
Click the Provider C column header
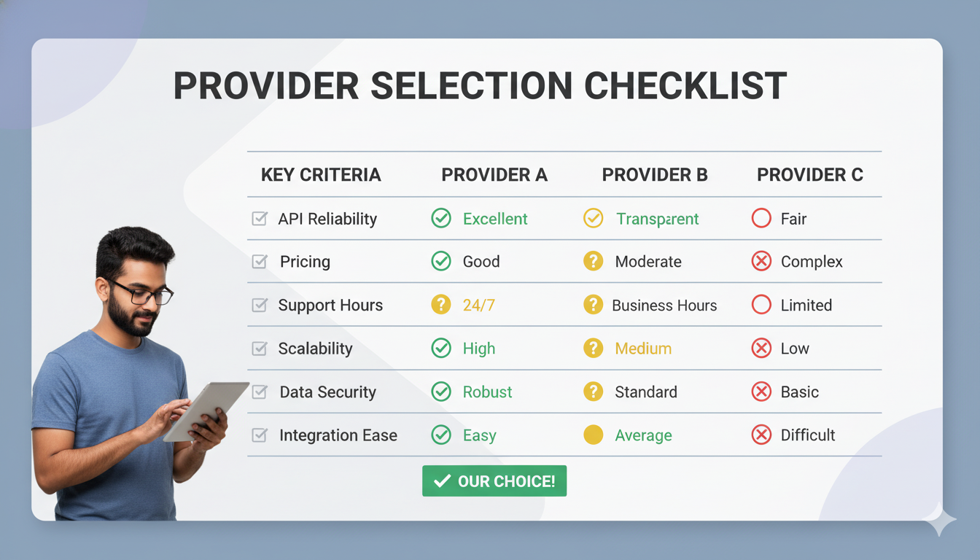click(809, 175)
